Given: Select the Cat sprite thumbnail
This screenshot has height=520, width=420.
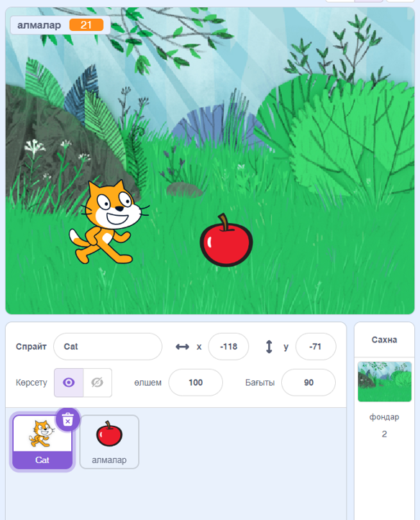Looking at the screenshot, I should (x=42, y=442).
